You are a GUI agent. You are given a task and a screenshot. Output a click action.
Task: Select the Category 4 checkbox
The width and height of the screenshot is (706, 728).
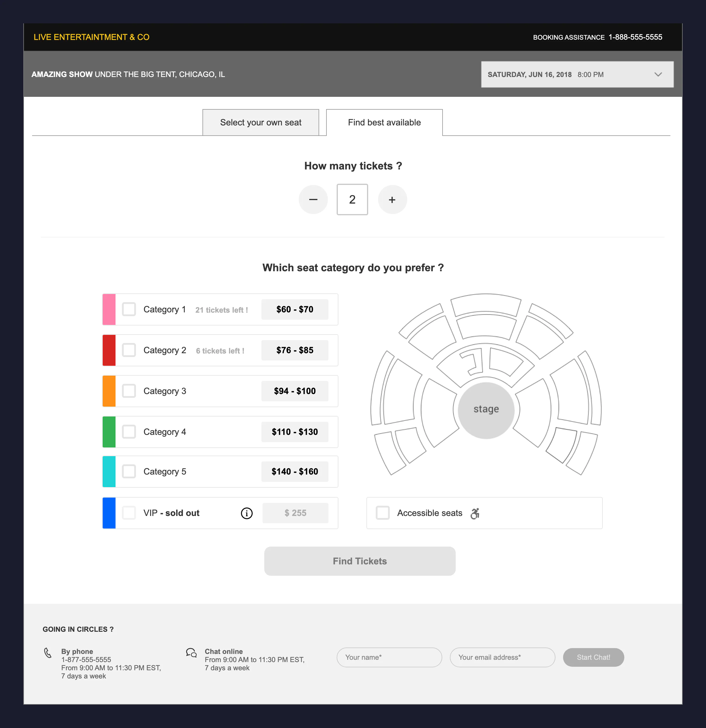[x=129, y=432]
